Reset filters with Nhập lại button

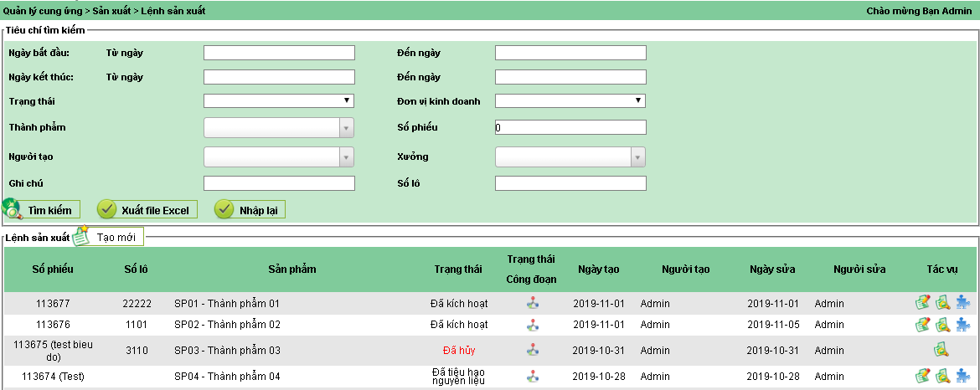(250, 210)
